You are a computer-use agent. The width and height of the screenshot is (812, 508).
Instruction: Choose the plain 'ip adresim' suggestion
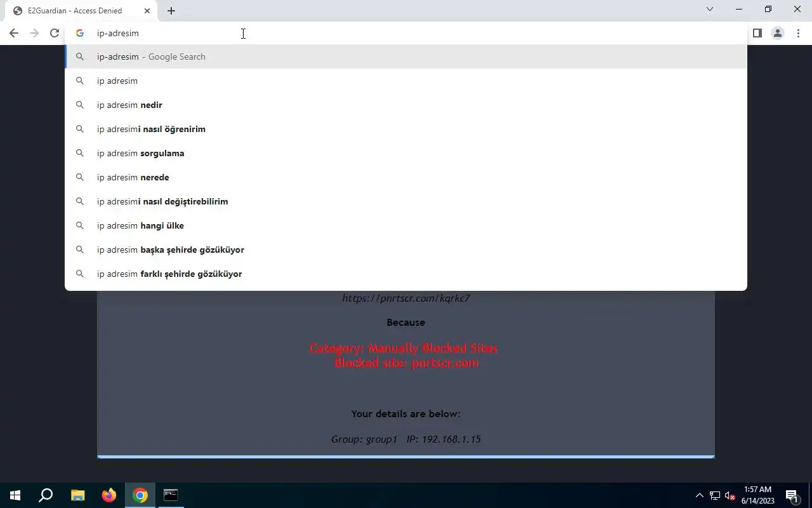(406, 81)
